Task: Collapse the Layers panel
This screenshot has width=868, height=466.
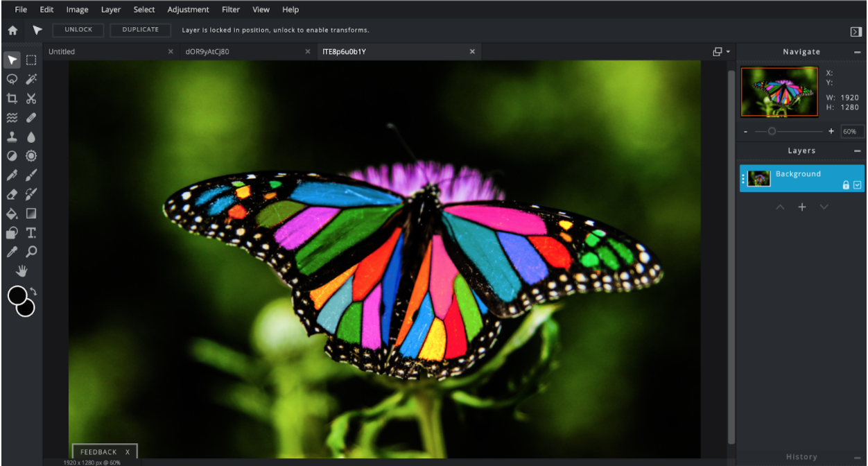Action: (858, 150)
